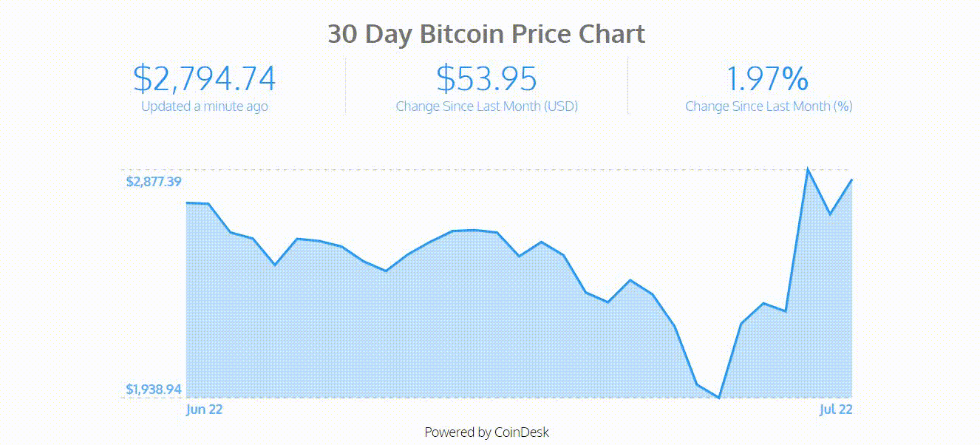Click "Change Since Last Month (%)" label

pyautogui.click(x=768, y=106)
